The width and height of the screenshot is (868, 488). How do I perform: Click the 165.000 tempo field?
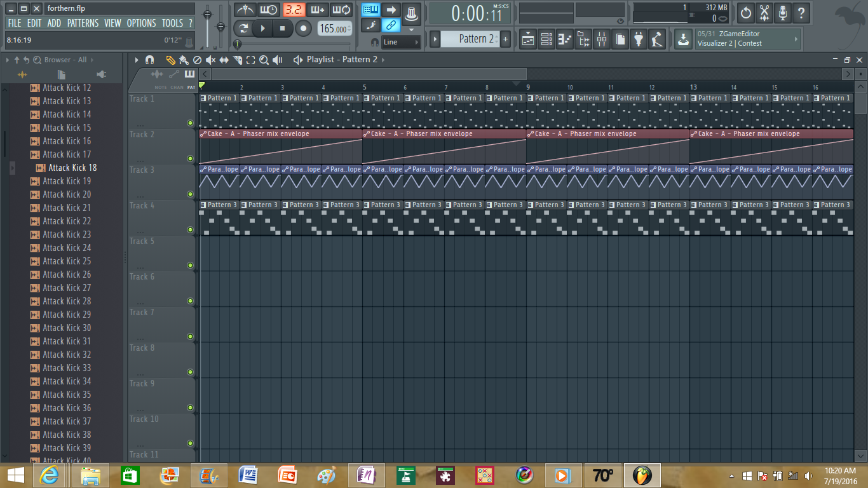click(334, 29)
